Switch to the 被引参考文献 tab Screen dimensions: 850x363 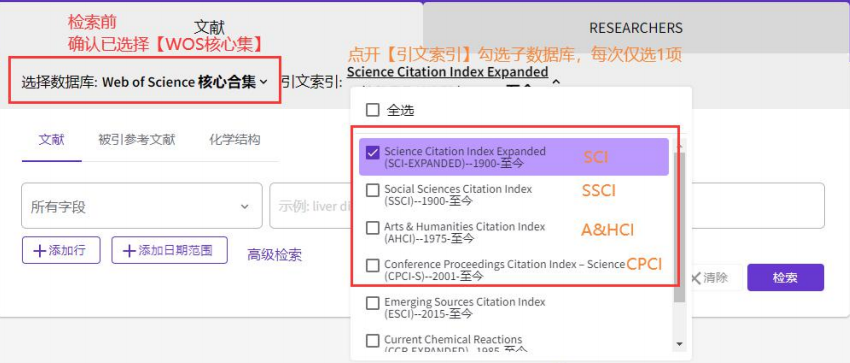137,140
